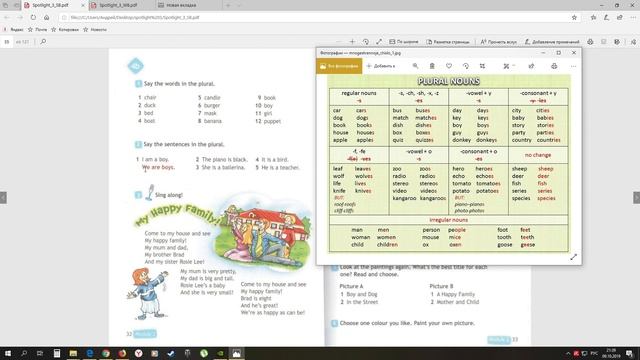Zoom in on the photo in Photos
The height and width of the screenshot is (360, 640).
415,66
